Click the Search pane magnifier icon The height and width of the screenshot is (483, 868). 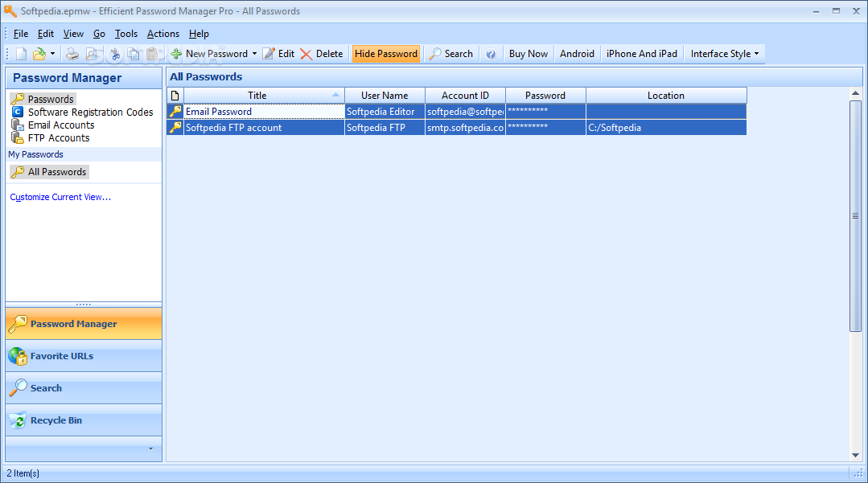18,388
